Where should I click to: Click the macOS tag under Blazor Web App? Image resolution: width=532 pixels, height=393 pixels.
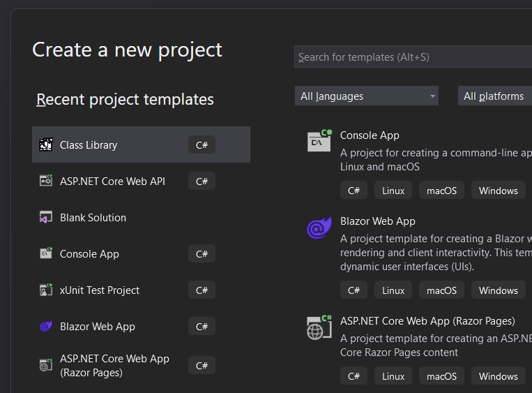coord(441,290)
